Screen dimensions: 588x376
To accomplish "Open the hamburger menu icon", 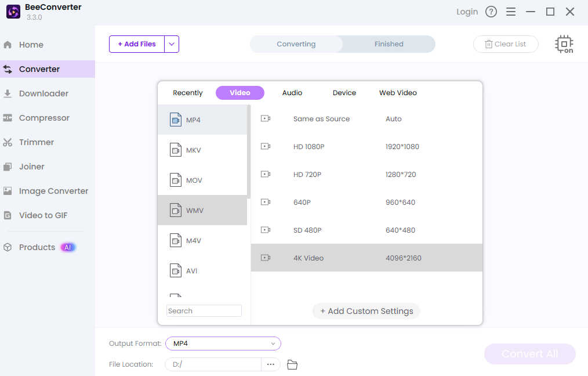I will tap(511, 12).
